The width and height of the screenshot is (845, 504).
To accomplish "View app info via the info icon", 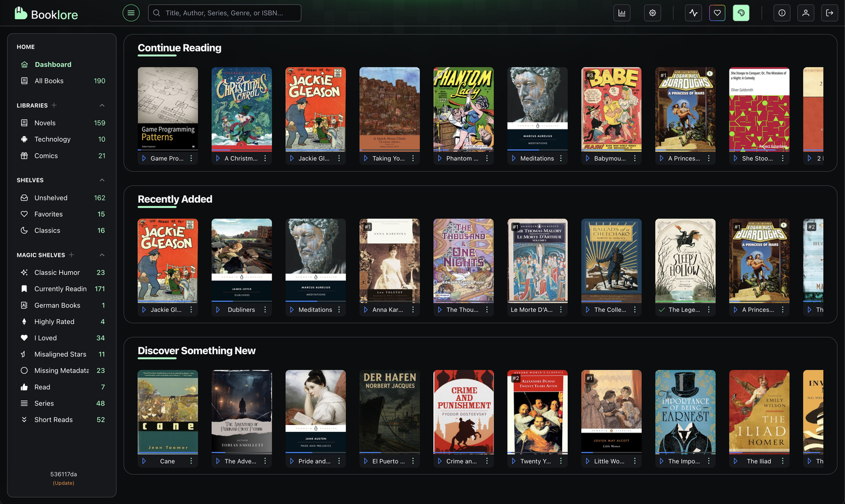I will [781, 12].
